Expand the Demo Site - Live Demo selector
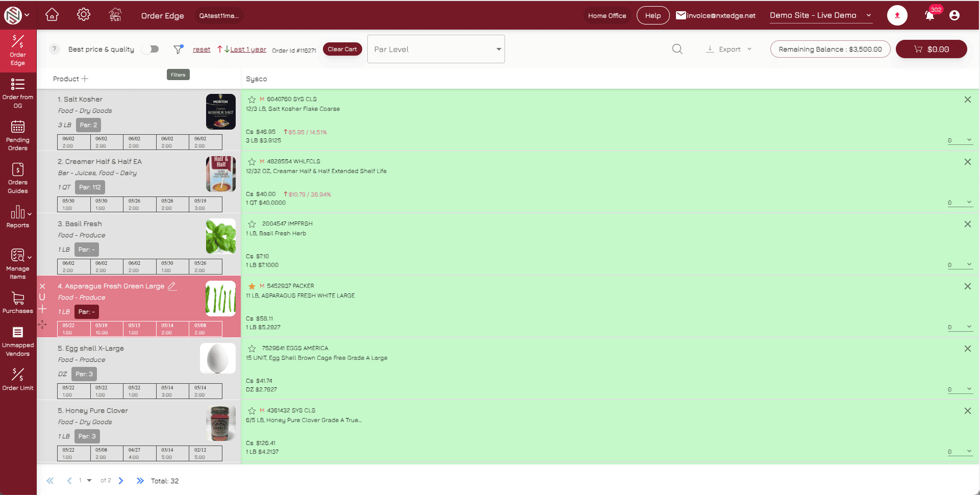980x495 pixels. click(821, 15)
